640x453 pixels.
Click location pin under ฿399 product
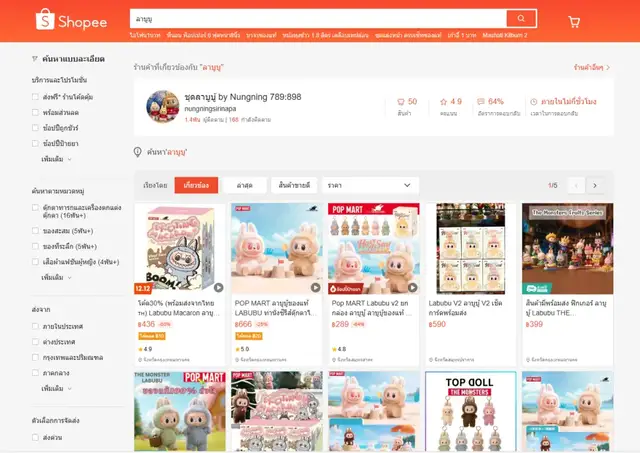[x=528, y=360]
